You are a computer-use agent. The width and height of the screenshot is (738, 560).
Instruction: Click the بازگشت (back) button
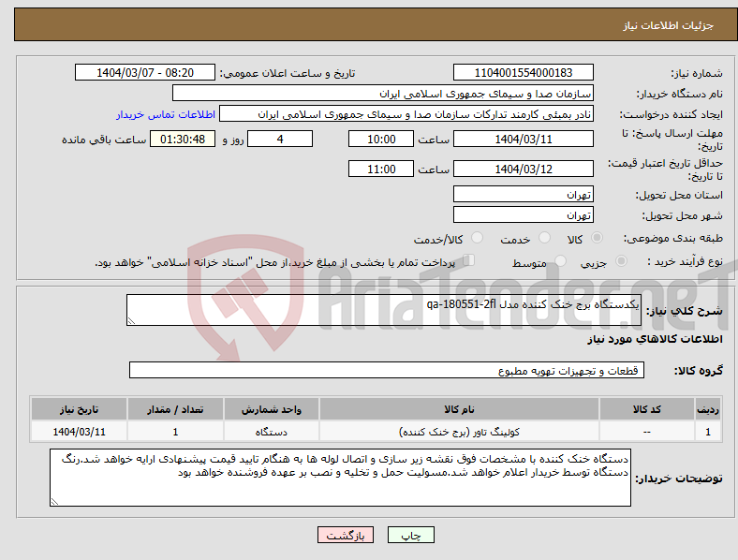[x=346, y=535]
